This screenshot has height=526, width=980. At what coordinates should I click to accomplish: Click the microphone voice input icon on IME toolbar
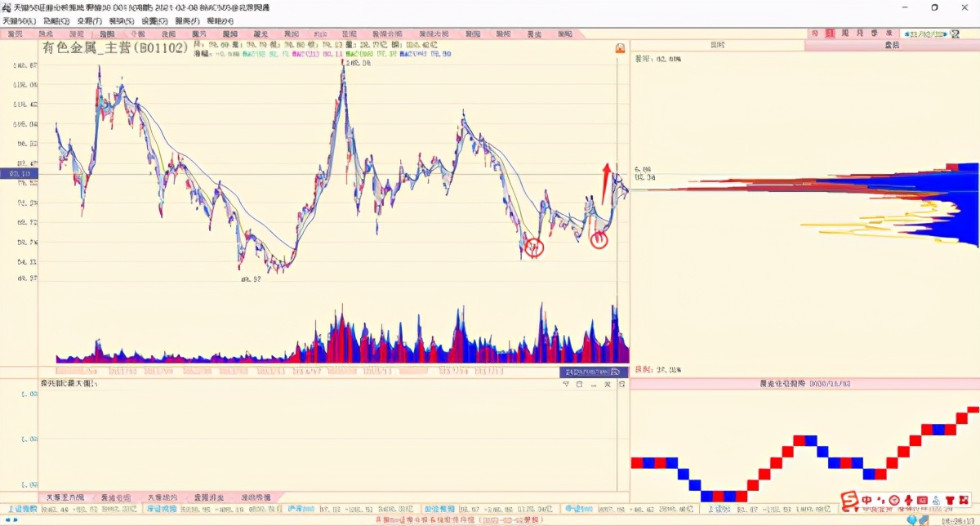click(x=908, y=500)
